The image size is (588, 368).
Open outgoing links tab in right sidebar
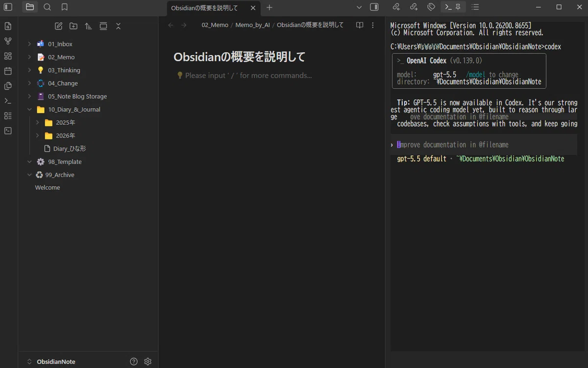(x=414, y=7)
